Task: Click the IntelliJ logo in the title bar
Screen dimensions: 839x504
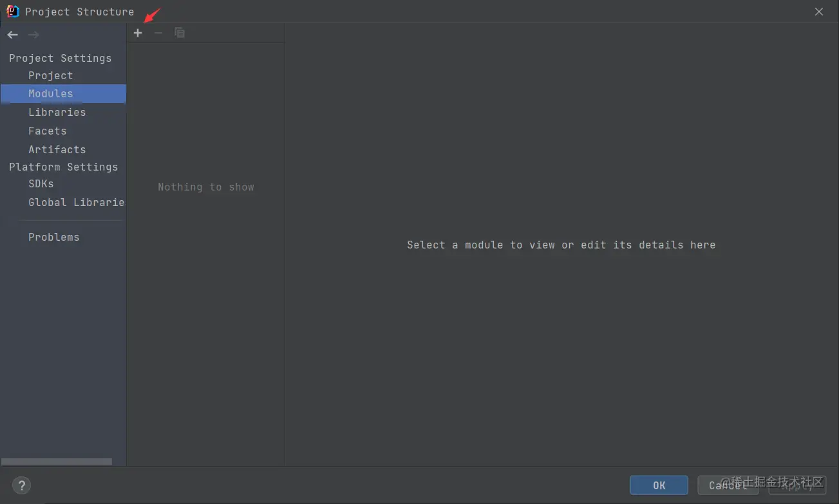Action: point(12,11)
